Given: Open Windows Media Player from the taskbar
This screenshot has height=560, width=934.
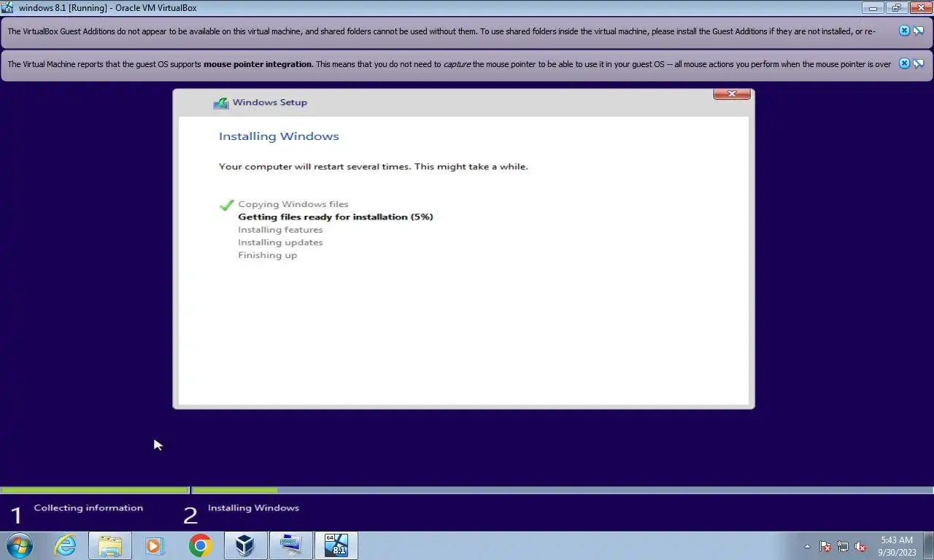Looking at the screenshot, I should (x=155, y=545).
